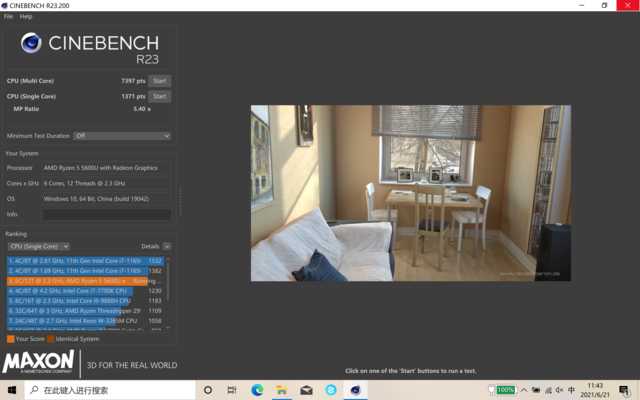Click the rendered living room image

(411, 193)
